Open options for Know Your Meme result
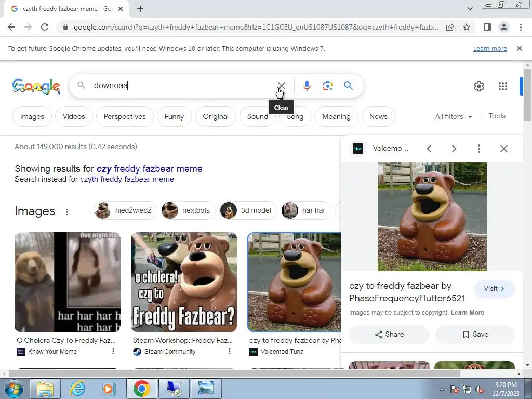This screenshot has height=399, width=532. coord(113,352)
